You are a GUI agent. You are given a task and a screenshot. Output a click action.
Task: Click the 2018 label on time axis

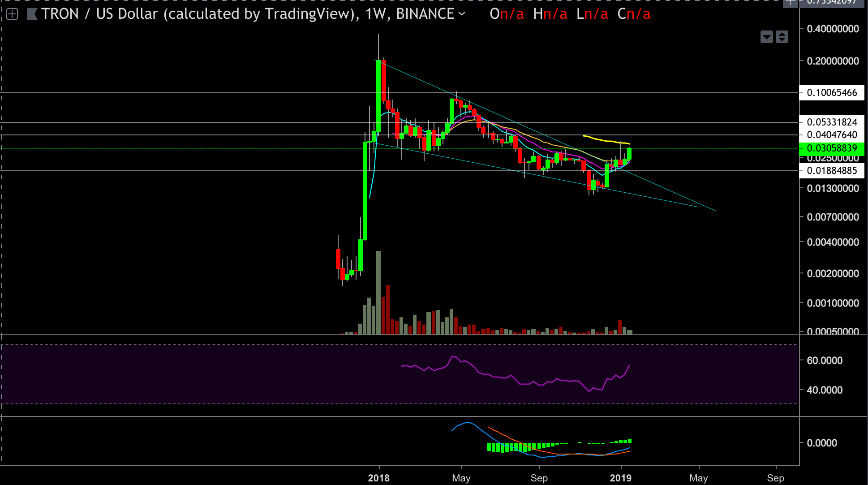point(379,478)
